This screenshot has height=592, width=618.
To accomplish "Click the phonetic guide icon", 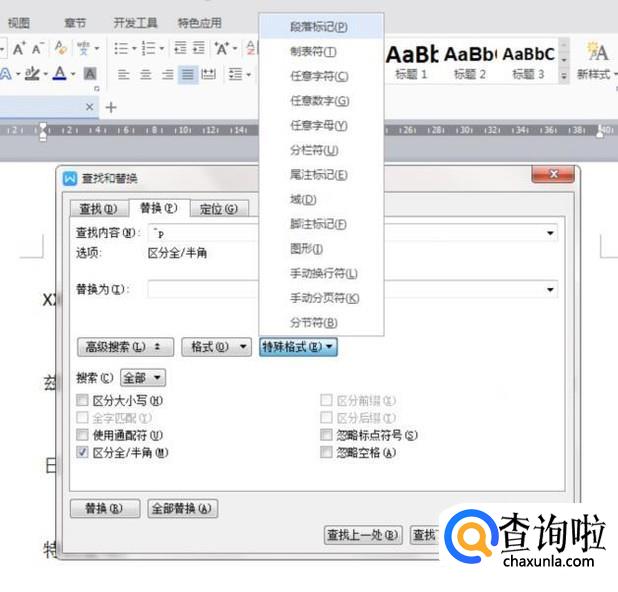I will [x=84, y=48].
